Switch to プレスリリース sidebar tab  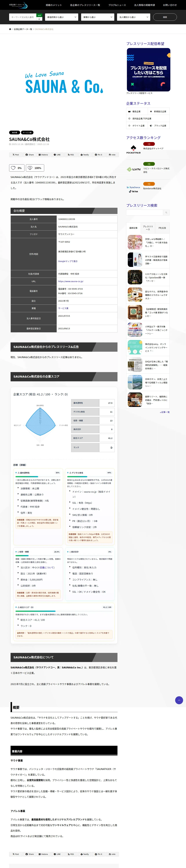(x=148, y=228)
